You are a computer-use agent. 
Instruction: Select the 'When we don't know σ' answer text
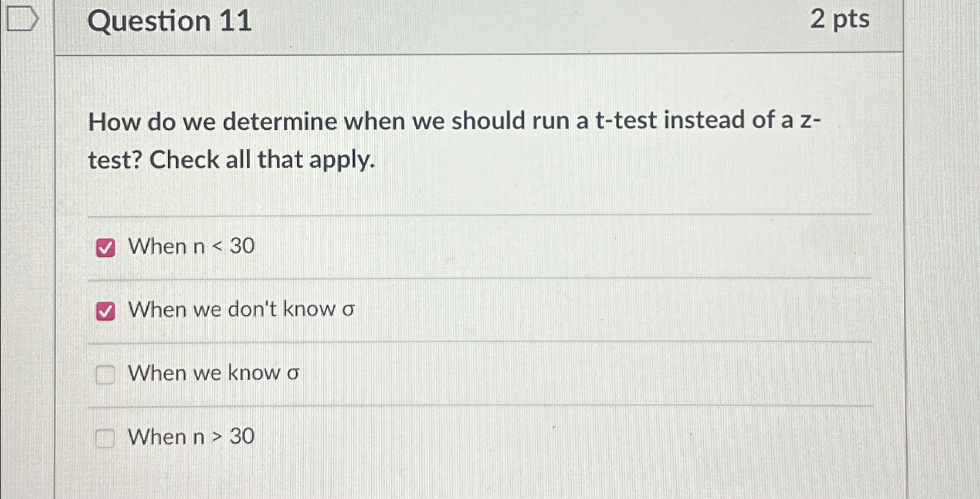pyautogui.click(x=240, y=309)
